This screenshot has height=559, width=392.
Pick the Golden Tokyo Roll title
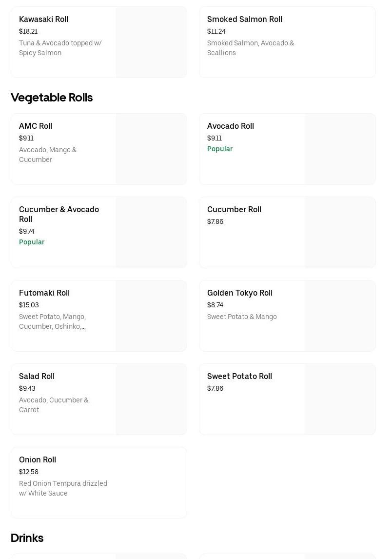pyautogui.click(x=239, y=293)
